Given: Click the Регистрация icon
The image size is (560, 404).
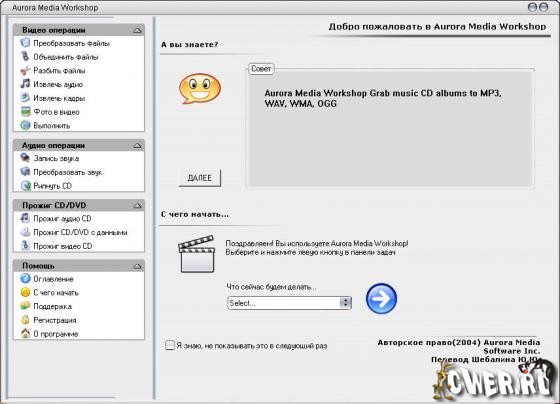Looking at the screenshot, I should [x=25, y=320].
